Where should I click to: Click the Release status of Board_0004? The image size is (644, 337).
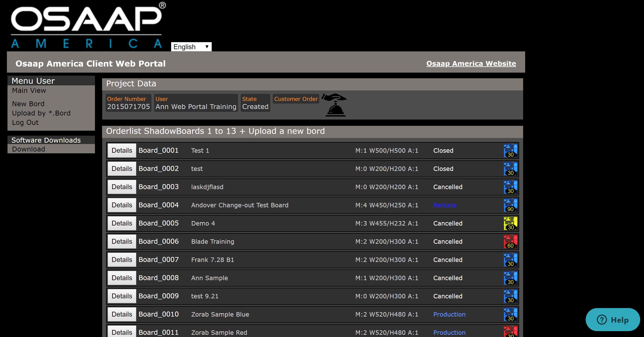pyautogui.click(x=445, y=205)
